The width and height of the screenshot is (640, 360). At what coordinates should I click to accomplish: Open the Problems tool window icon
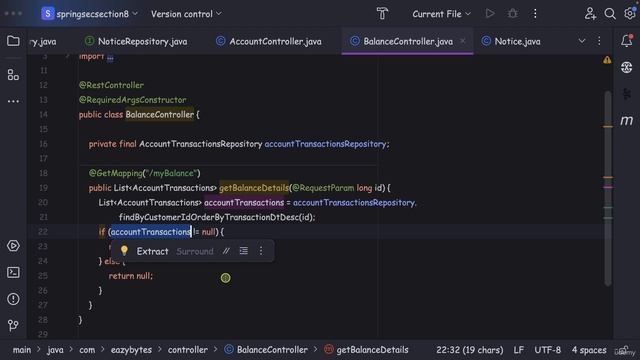point(13,299)
